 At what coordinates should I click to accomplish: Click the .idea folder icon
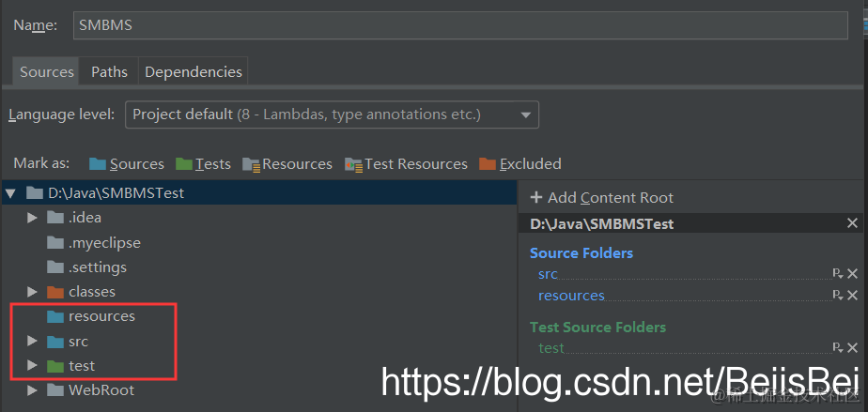point(55,218)
